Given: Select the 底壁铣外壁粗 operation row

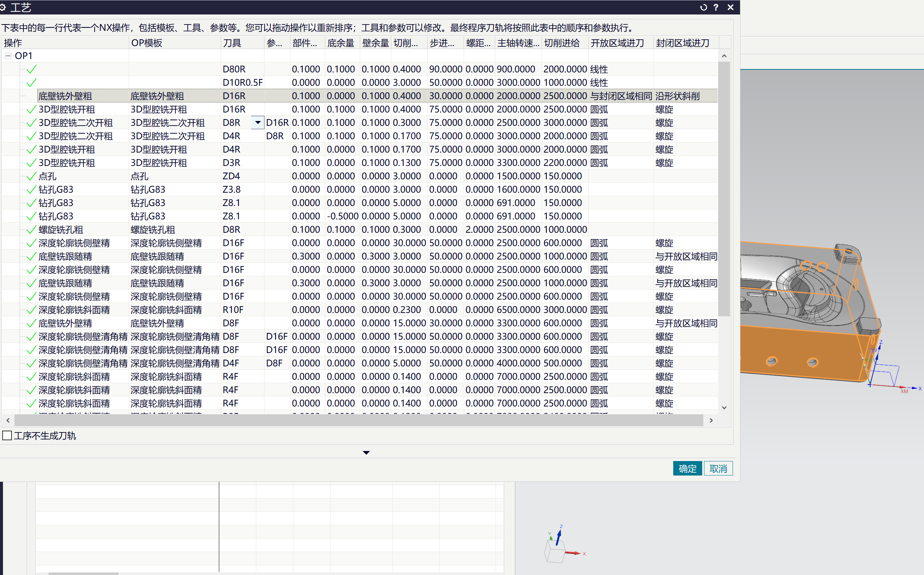Looking at the screenshot, I should coord(359,96).
